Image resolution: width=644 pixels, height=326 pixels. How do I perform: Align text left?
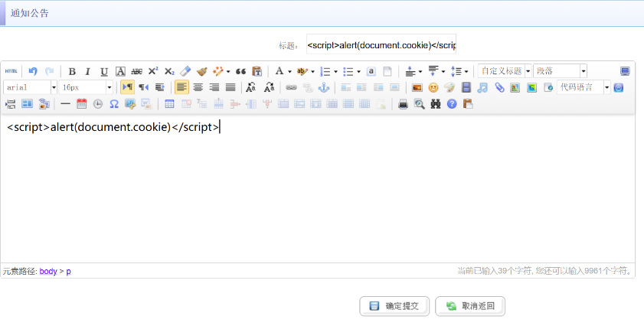[x=182, y=87]
